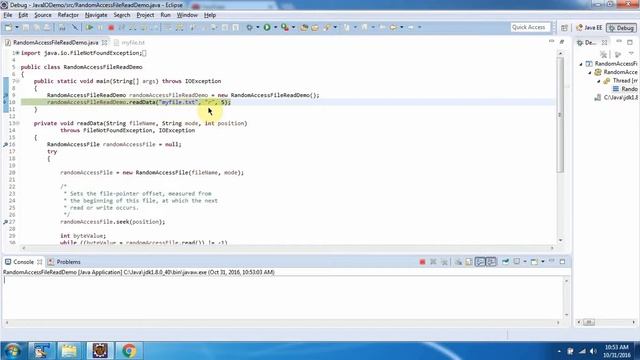640x360 pixels.
Task: Open the Windows Start menu
Action: tap(13, 351)
